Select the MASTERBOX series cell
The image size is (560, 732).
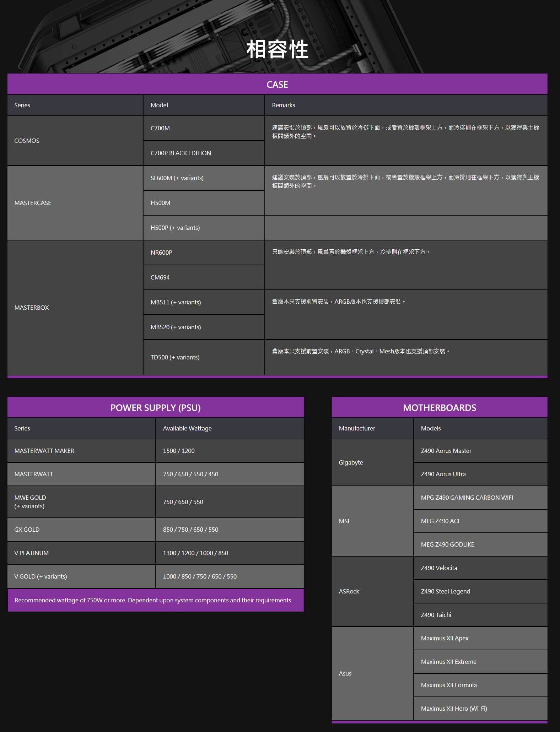(75, 308)
